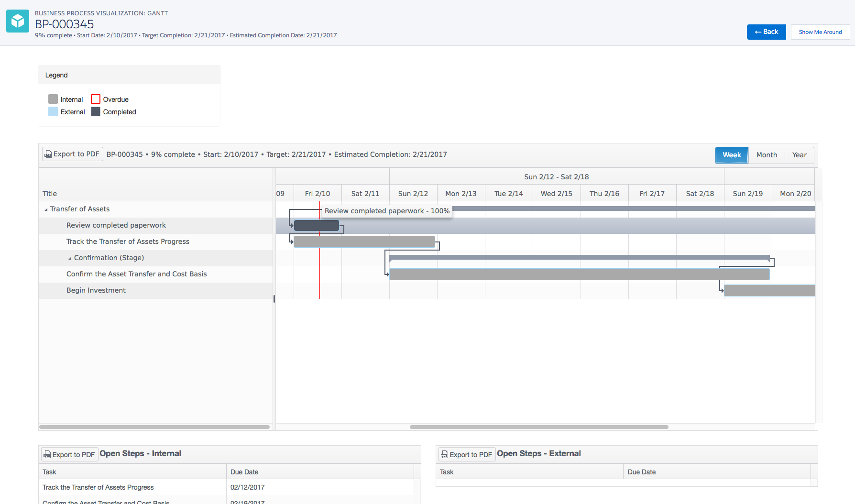Click the Export to PDF icon for Open Steps - Internal
This screenshot has height=504, width=855.
(47, 454)
